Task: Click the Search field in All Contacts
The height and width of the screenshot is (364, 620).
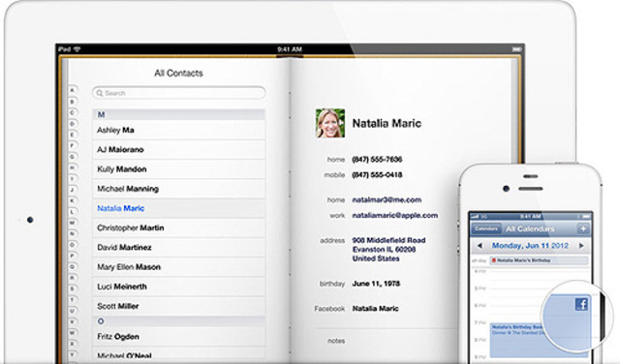Action: 178,93
